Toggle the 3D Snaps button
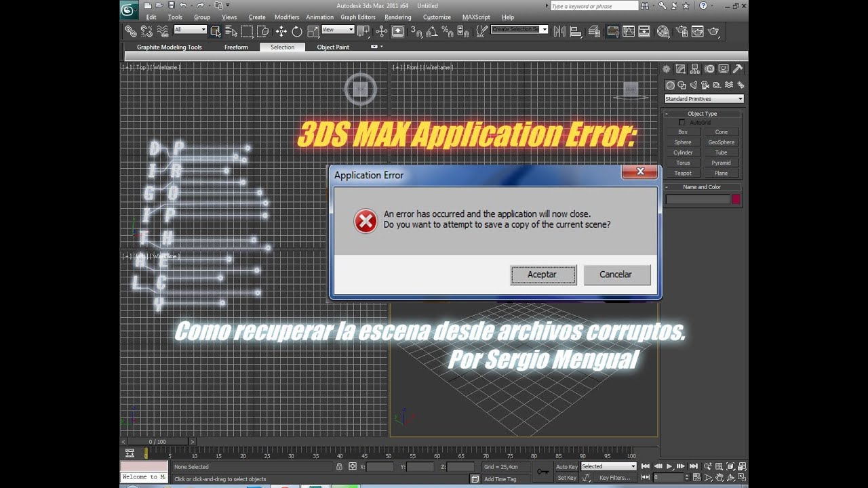Image resolution: width=868 pixels, height=488 pixels. tap(417, 31)
